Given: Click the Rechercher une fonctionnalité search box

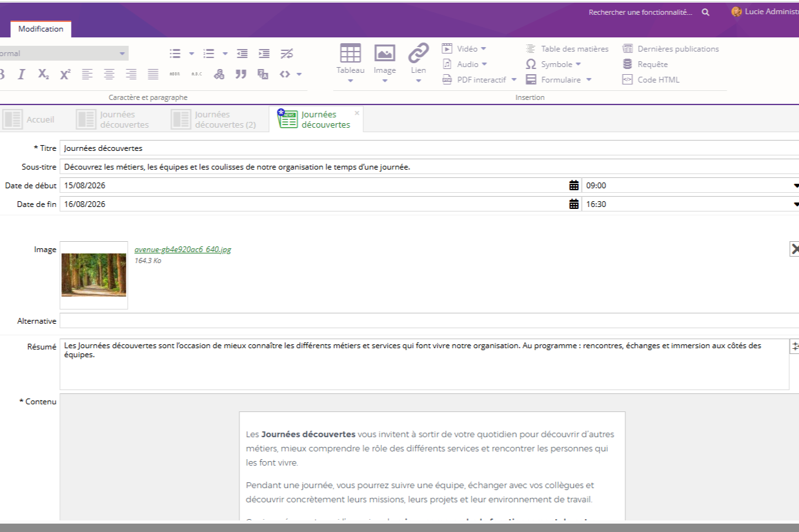Looking at the screenshot, I should click(640, 12).
